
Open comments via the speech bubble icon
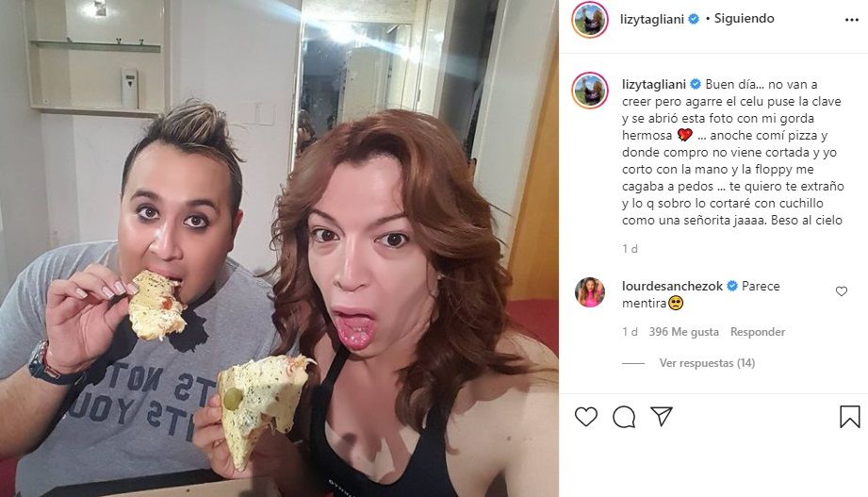click(x=624, y=417)
